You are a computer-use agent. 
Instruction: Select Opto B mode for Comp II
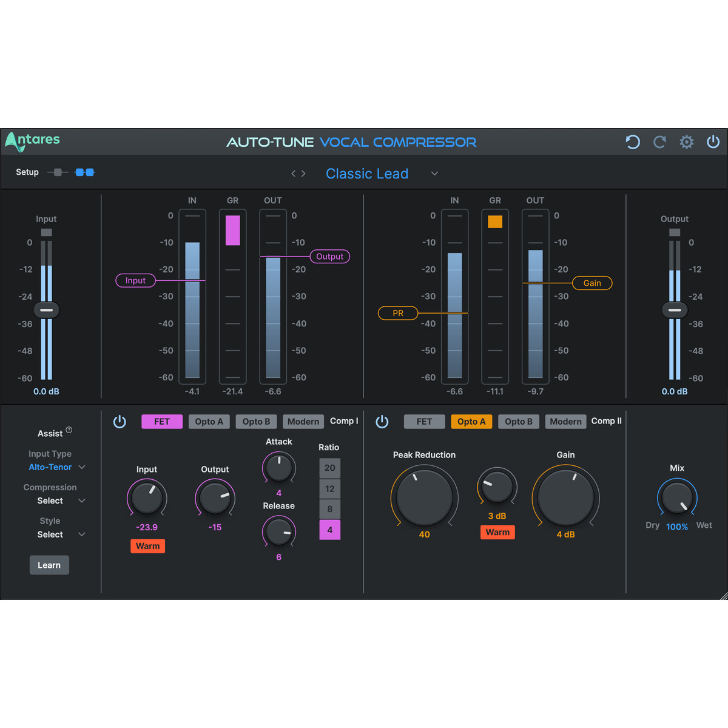[519, 422]
